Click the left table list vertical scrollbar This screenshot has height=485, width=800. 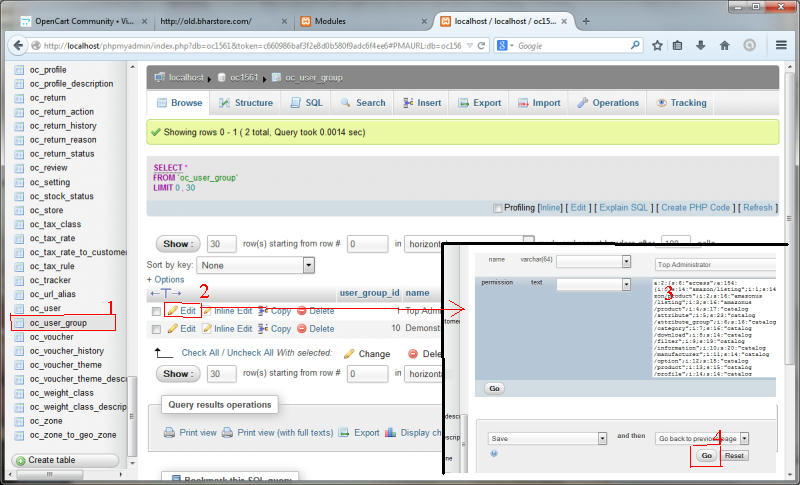click(x=133, y=418)
